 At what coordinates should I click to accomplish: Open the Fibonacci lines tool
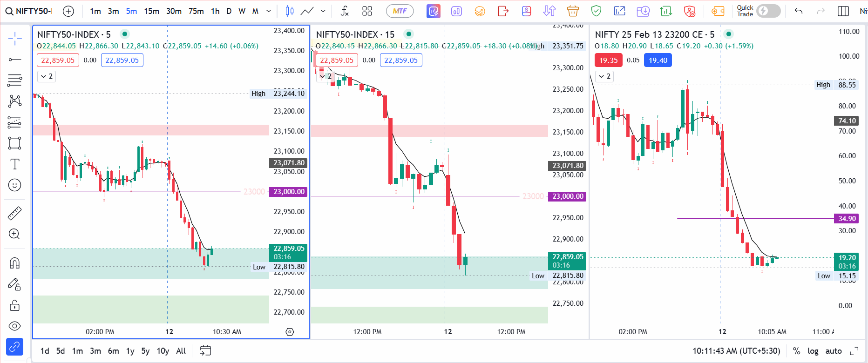click(14, 81)
